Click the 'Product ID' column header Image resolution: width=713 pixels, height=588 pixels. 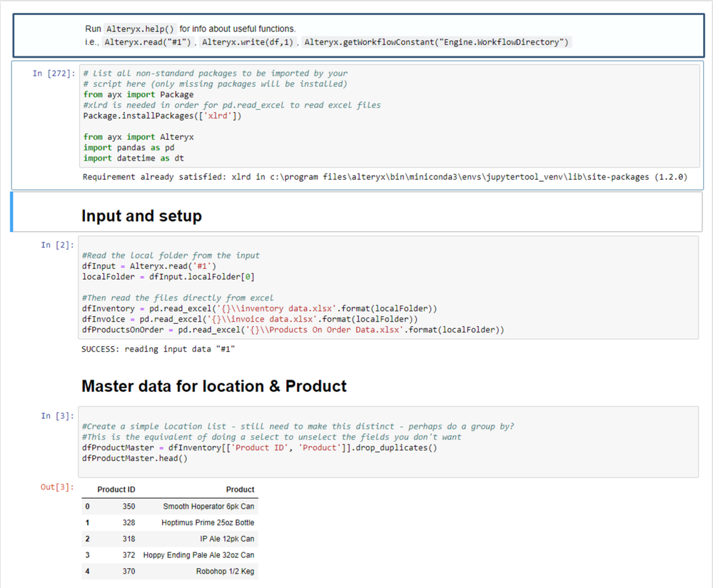pos(116,490)
